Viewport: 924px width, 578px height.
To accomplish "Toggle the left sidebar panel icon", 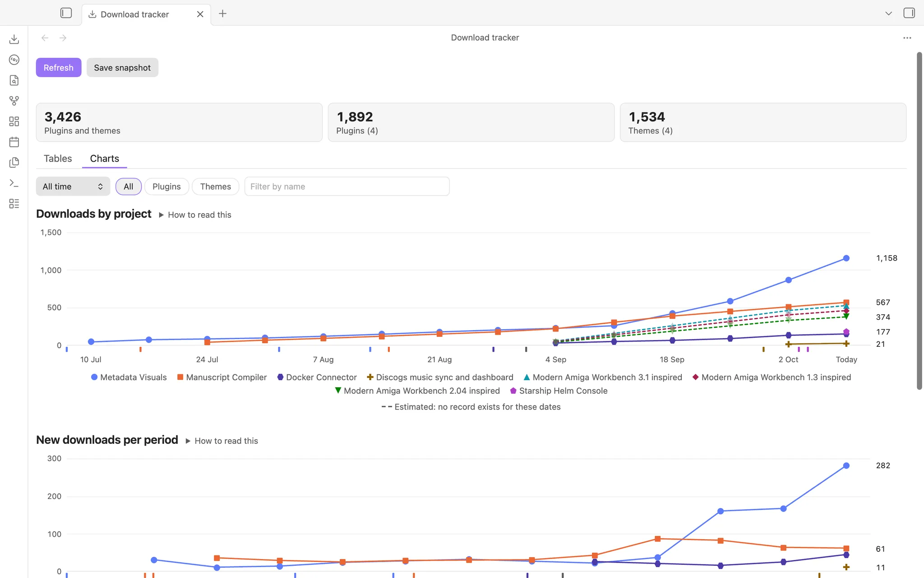I will point(66,13).
